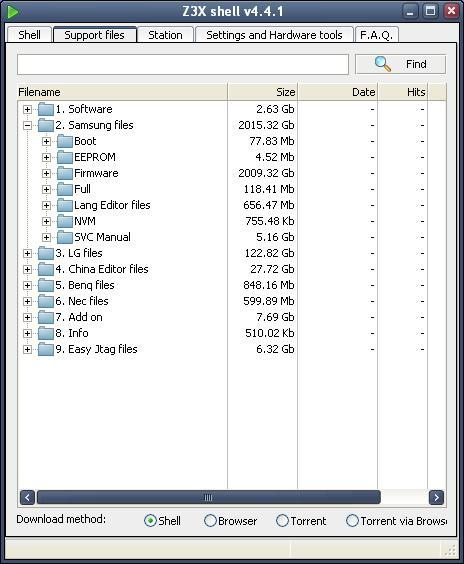
Task: Expand the EEPROM subfolder
Action: click(46, 158)
